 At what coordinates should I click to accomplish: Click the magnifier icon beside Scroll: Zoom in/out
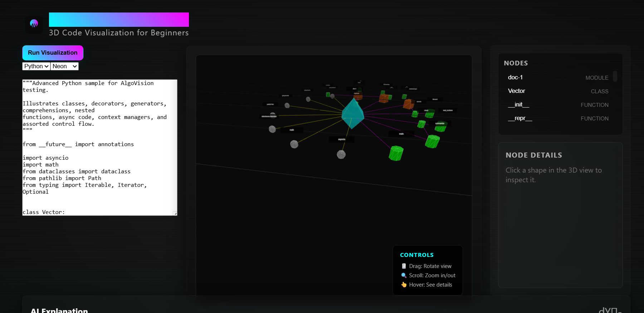(x=404, y=275)
